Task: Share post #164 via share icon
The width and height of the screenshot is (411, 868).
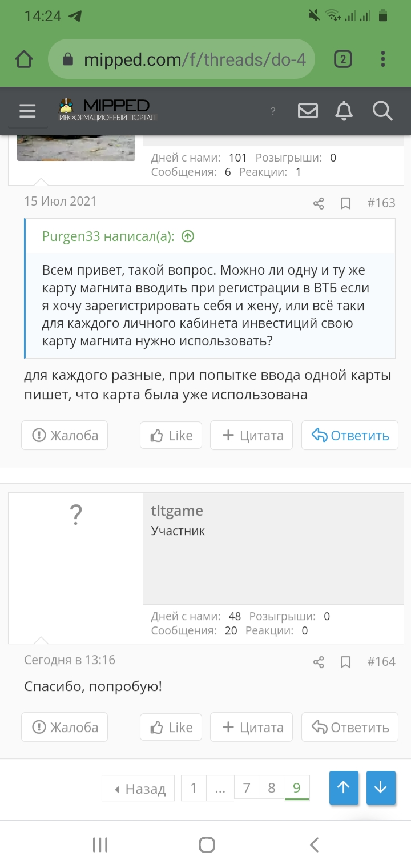Action: coord(319,662)
